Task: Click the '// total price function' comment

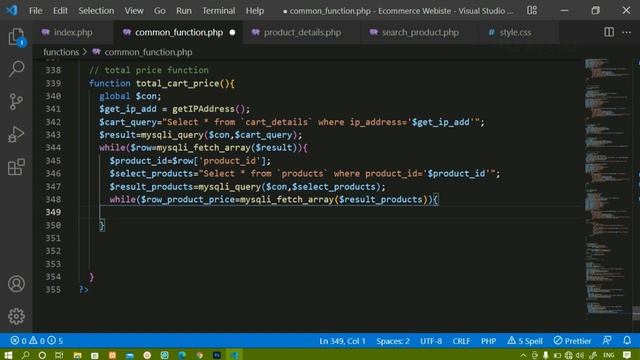Action: [149, 70]
